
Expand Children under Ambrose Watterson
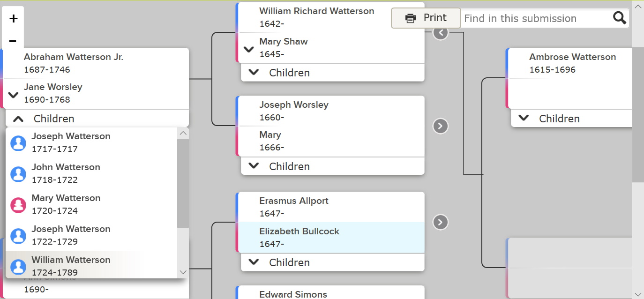(x=524, y=118)
